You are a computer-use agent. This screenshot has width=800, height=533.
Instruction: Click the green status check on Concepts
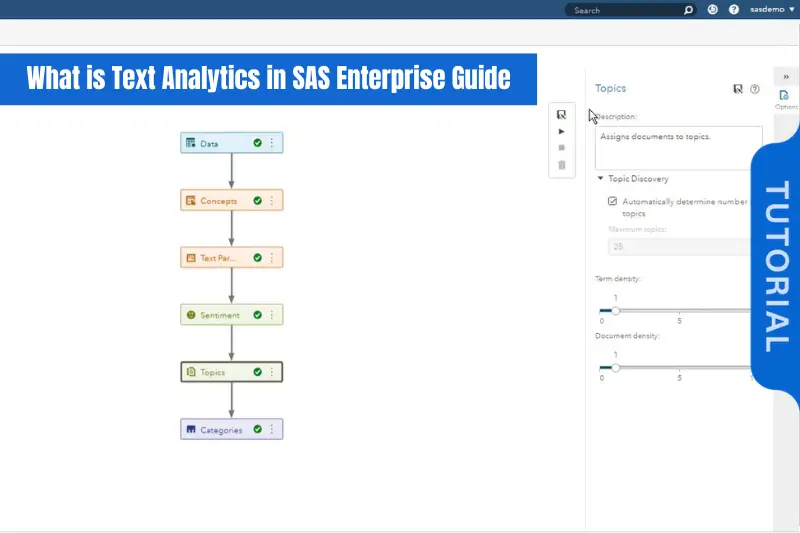258,200
